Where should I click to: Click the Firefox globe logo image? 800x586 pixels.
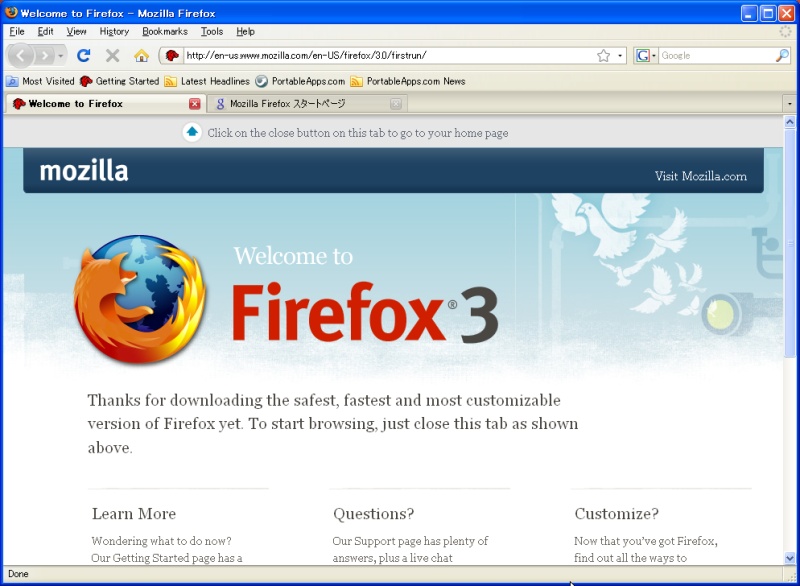click(140, 299)
